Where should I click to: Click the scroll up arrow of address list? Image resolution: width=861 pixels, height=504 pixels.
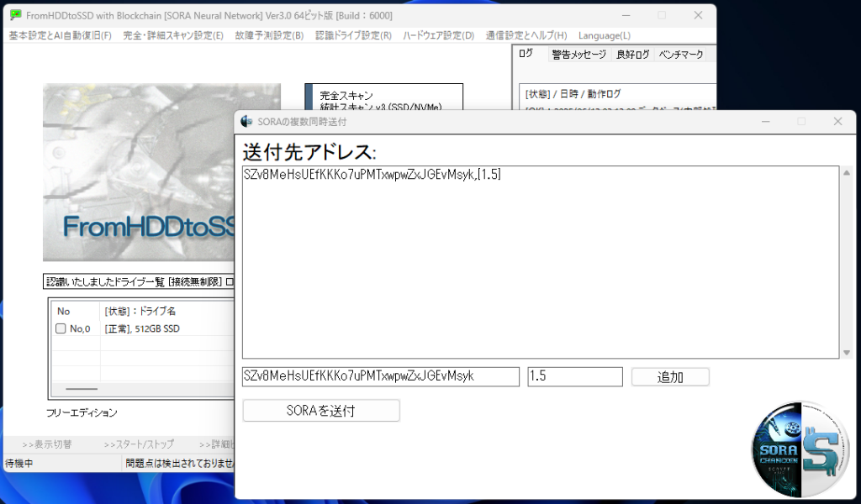coord(846,173)
